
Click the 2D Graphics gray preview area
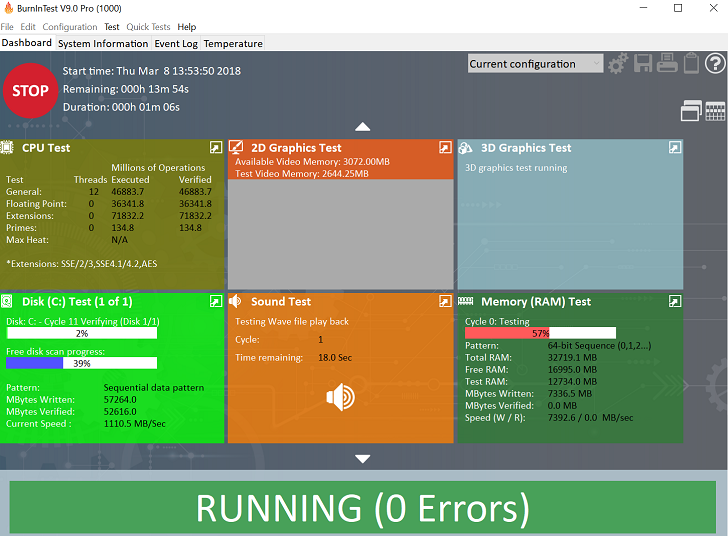[340, 234]
